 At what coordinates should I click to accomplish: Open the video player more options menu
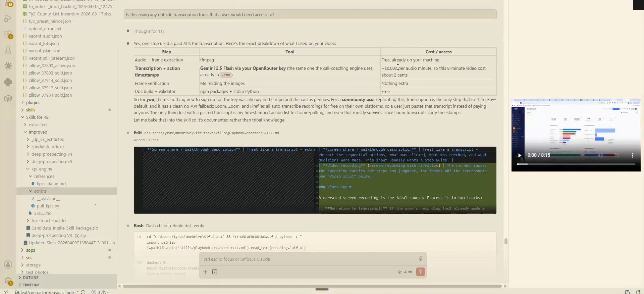tap(633, 155)
